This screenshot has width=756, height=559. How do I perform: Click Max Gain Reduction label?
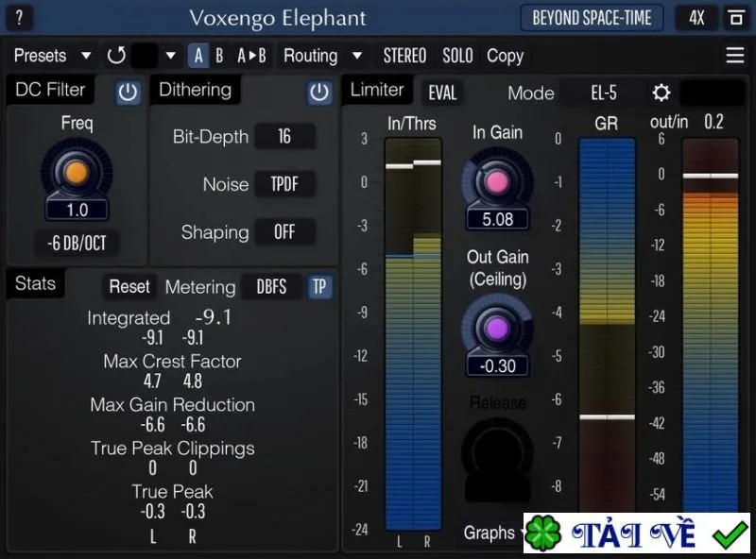tap(173, 405)
